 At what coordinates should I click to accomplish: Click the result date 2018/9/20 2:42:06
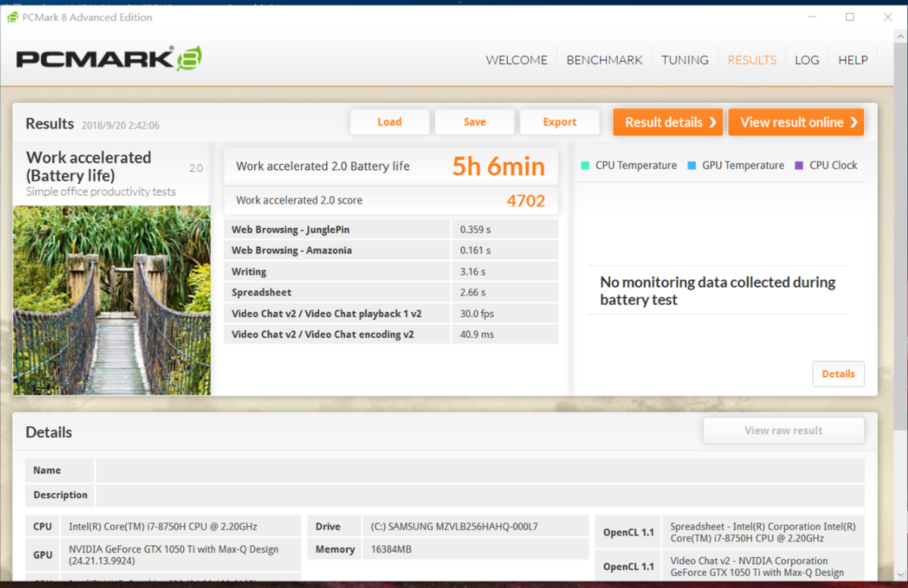120,126
